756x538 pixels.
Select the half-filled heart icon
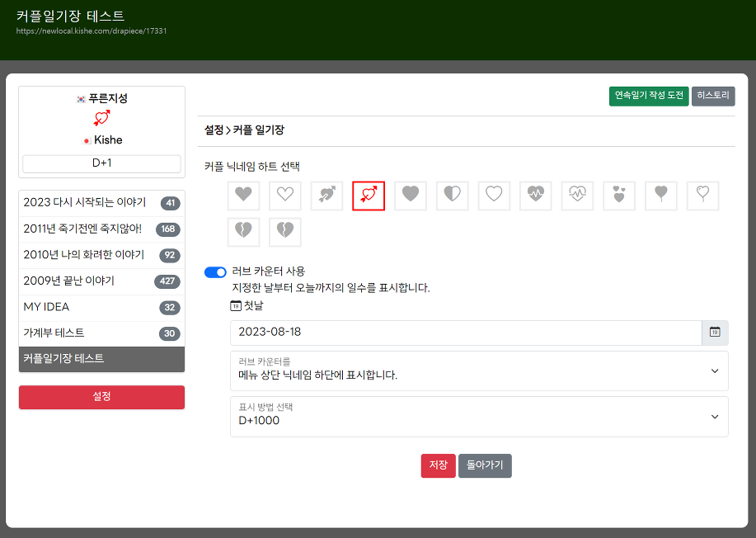click(452, 196)
